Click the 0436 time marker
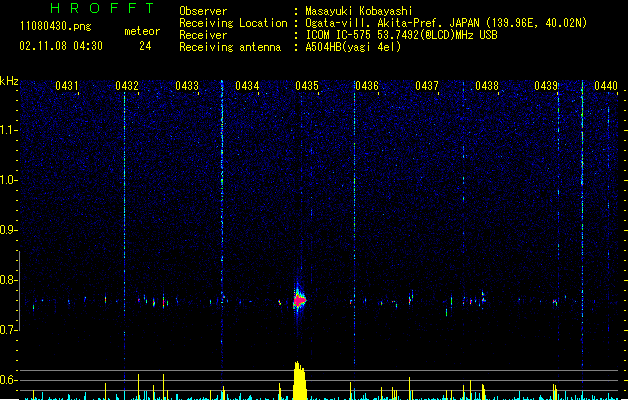Screen dimensions: 629x400 (x=367, y=86)
